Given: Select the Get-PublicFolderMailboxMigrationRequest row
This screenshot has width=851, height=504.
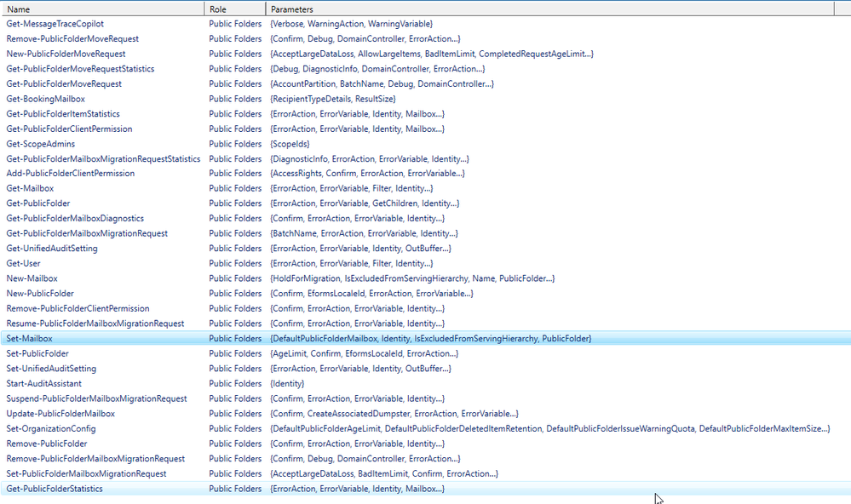Looking at the screenshot, I should tap(426, 233).
